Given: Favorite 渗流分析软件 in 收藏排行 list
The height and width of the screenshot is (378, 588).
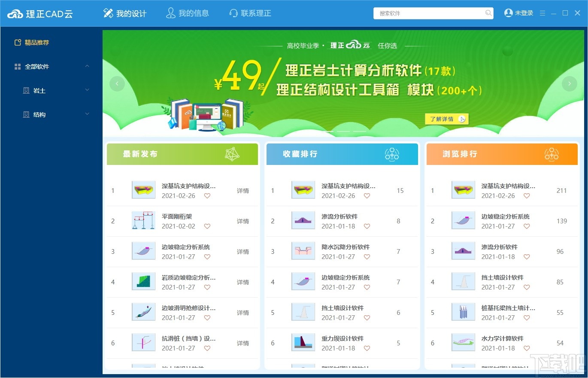Looking at the screenshot, I should (x=367, y=226).
